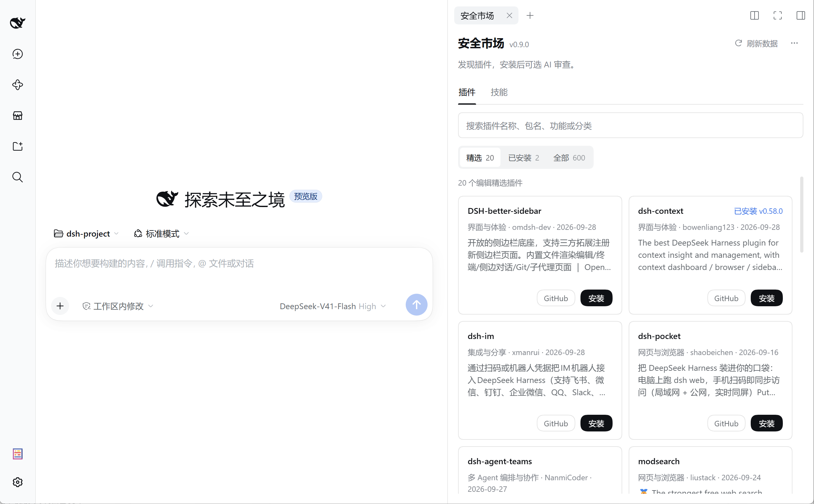The width and height of the screenshot is (814, 504).
Task: Click the 预览版 badge
Action: (305, 196)
